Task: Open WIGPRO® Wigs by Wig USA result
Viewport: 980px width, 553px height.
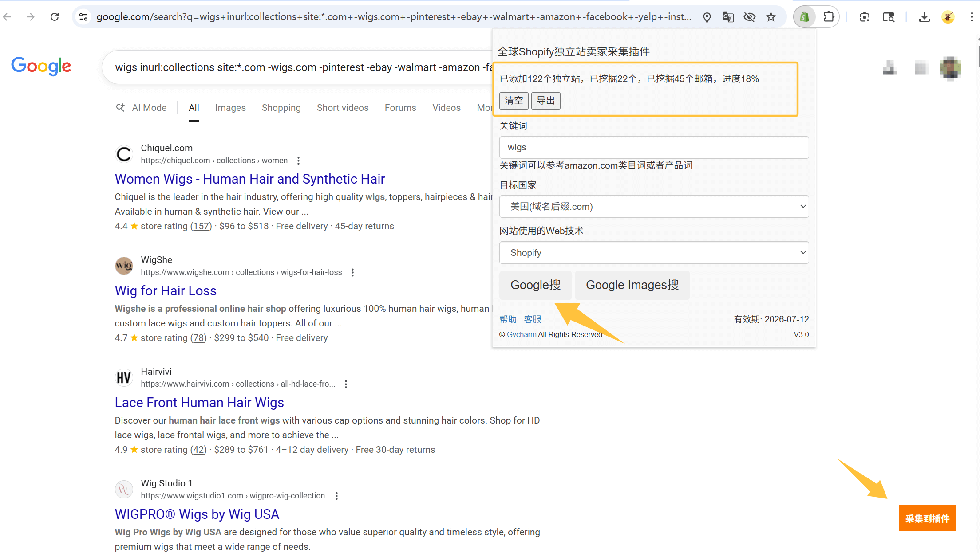Action: click(x=197, y=514)
